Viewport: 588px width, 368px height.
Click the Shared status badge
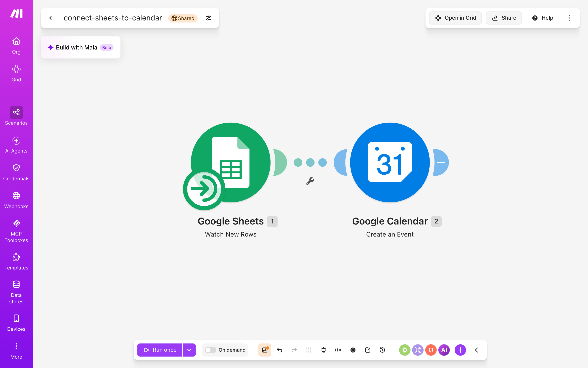point(183,18)
